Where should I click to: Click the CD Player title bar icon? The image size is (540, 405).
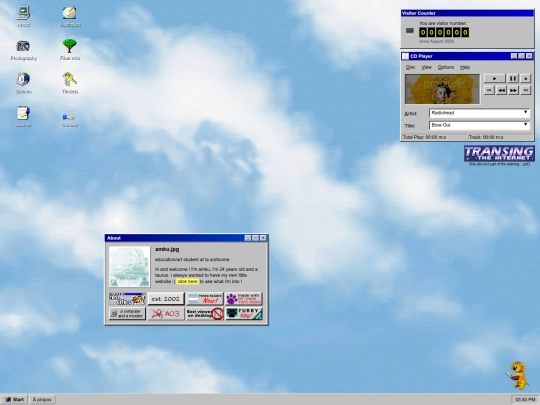tap(406, 56)
